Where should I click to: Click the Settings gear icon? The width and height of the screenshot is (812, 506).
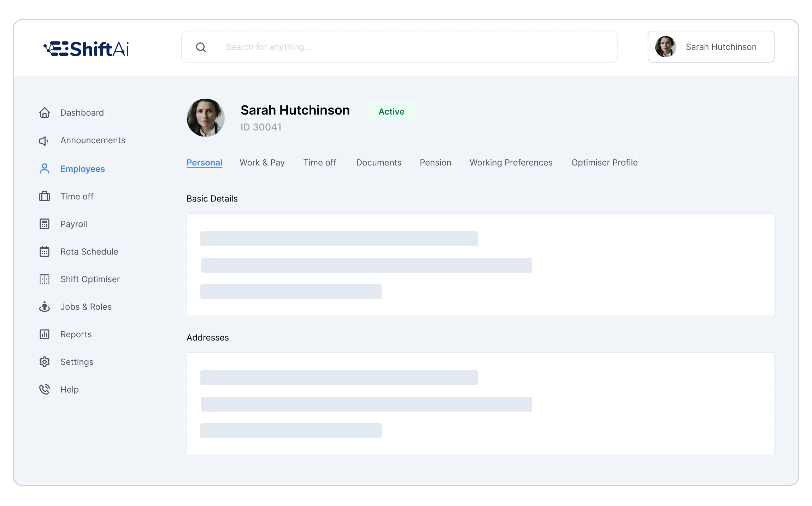click(x=45, y=362)
